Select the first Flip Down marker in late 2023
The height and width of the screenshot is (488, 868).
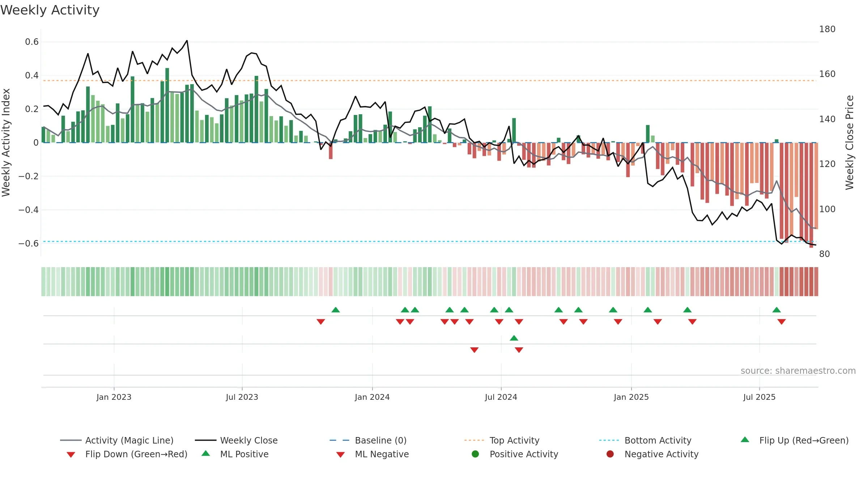tap(321, 322)
